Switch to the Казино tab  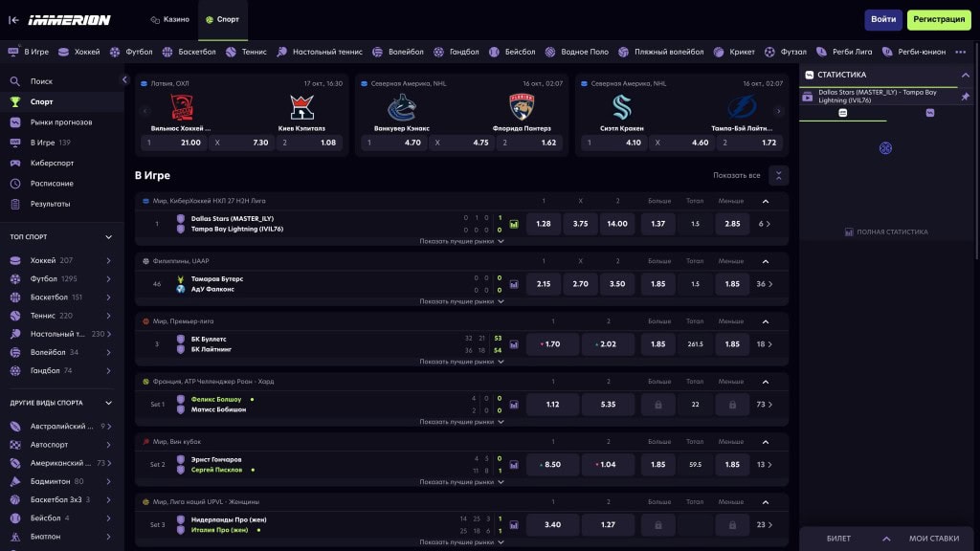pyautogui.click(x=170, y=19)
